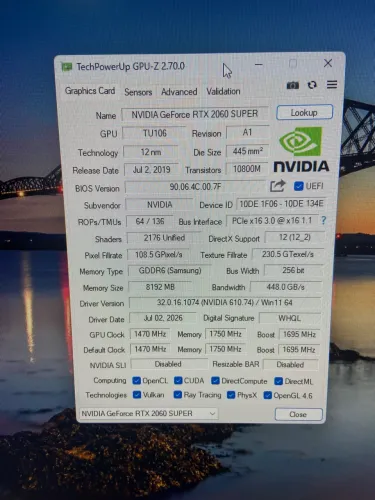Switch to the Graphics Card tab

pyautogui.click(x=90, y=91)
